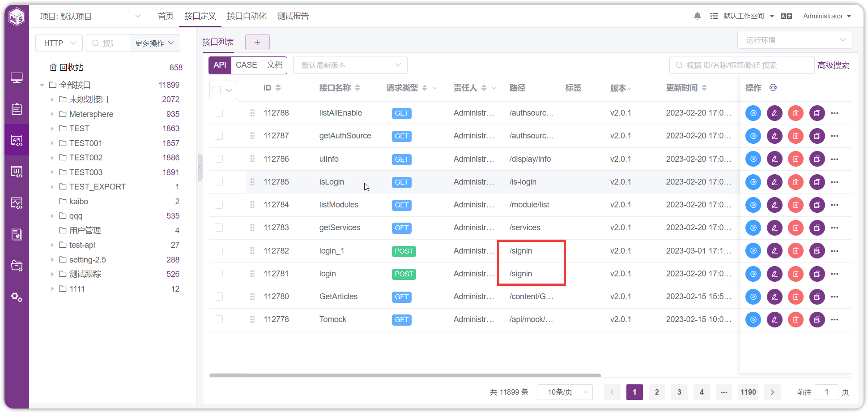Image resolution: width=868 pixels, height=413 pixels.
Task: Tick the select-all checkbox in table header
Action: click(217, 90)
